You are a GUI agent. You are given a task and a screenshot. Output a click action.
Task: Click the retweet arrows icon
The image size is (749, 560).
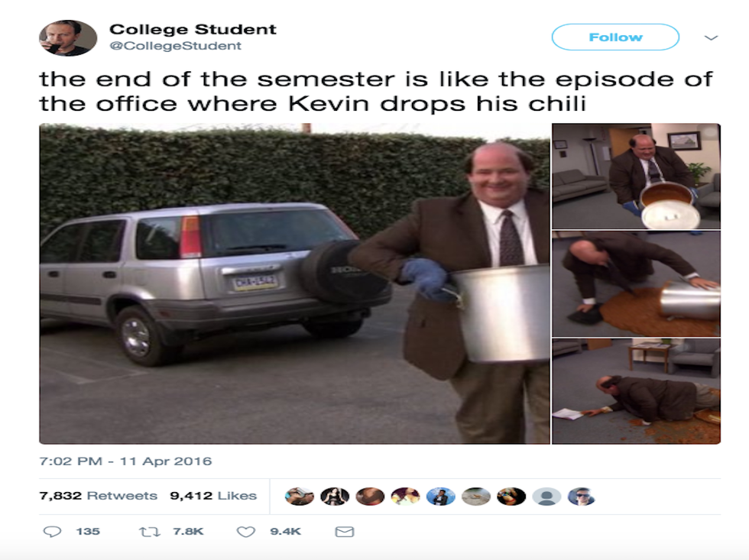point(150,532)
